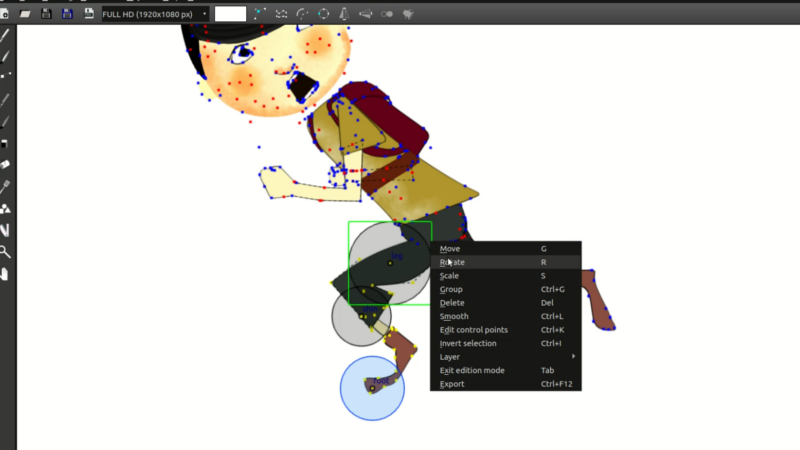Viewport: 800px width, 450px height.
Task: Click the vertical flip triangle icon
Action: pyautogui.click(x=344, y=14)
